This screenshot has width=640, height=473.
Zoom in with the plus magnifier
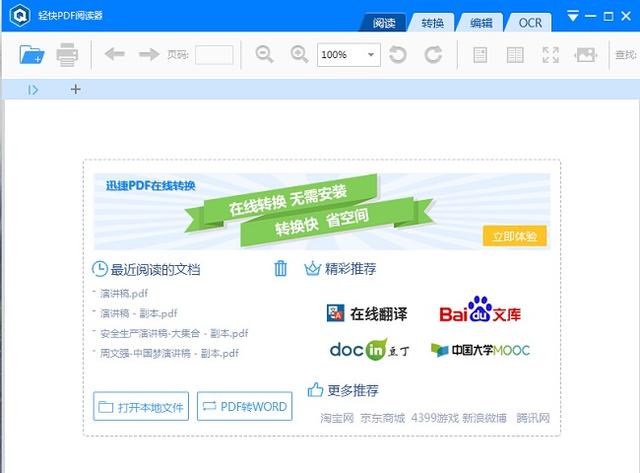299,55
